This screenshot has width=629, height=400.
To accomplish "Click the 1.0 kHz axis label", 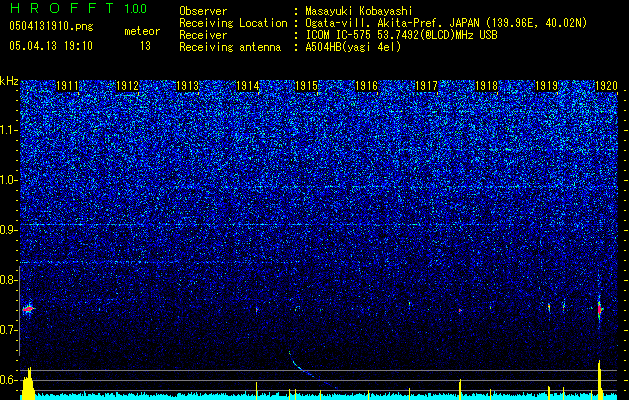I will (x=8, y=180).
